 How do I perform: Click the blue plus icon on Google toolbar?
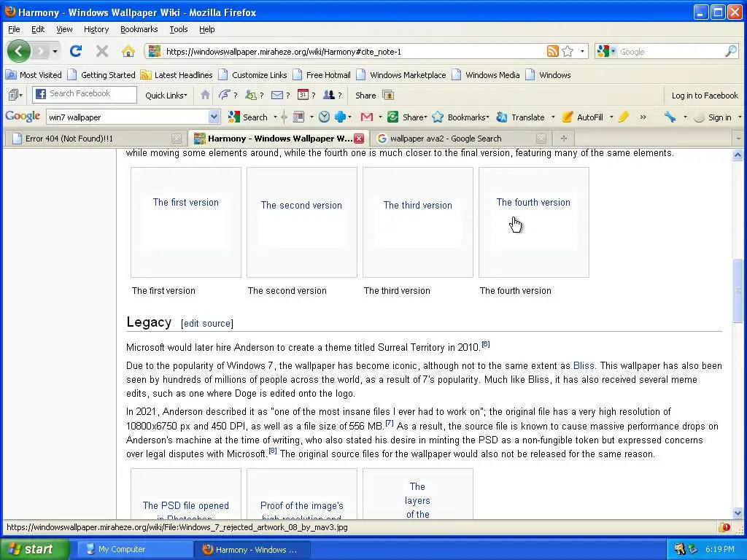coord(340,117)
